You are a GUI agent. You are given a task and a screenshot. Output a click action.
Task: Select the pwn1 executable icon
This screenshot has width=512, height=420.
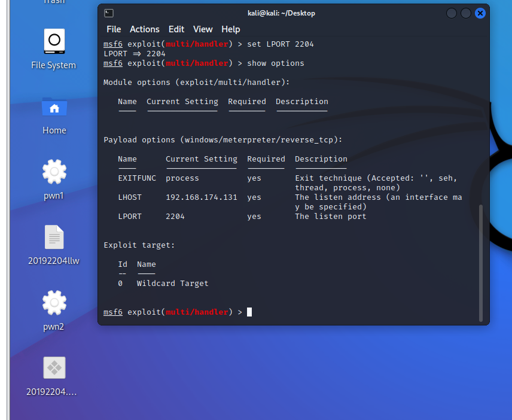pos(54,172)
